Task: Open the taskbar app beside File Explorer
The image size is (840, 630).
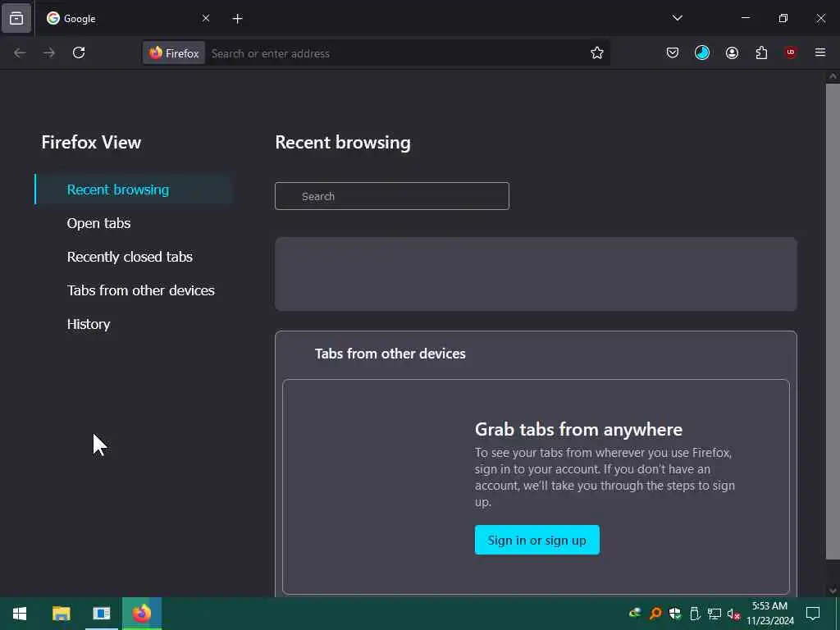Action: click(x=101, y=614)
